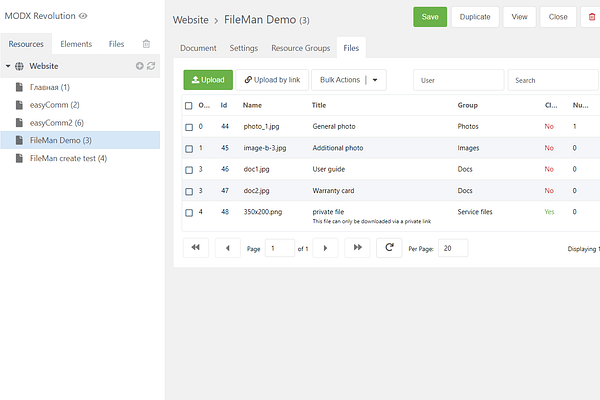Click the trash icon in the sidebar tabs
600x400 pixels.
146,44
